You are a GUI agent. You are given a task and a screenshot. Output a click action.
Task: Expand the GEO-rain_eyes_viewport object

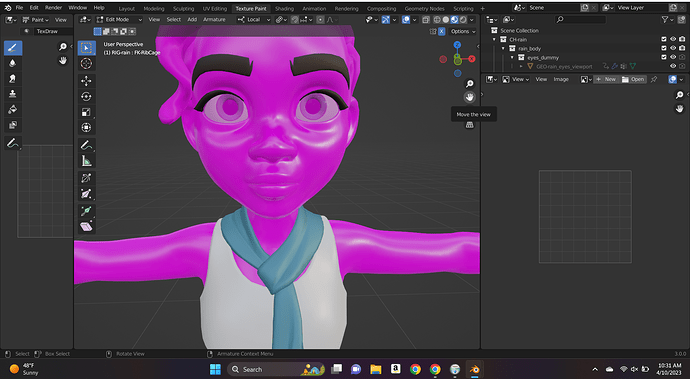point(521,66)
